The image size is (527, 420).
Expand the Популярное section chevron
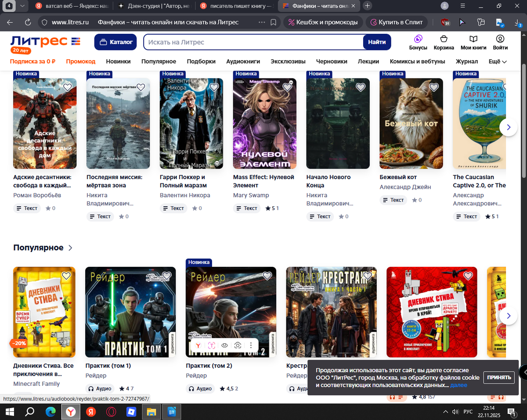[x=70, y=248]
